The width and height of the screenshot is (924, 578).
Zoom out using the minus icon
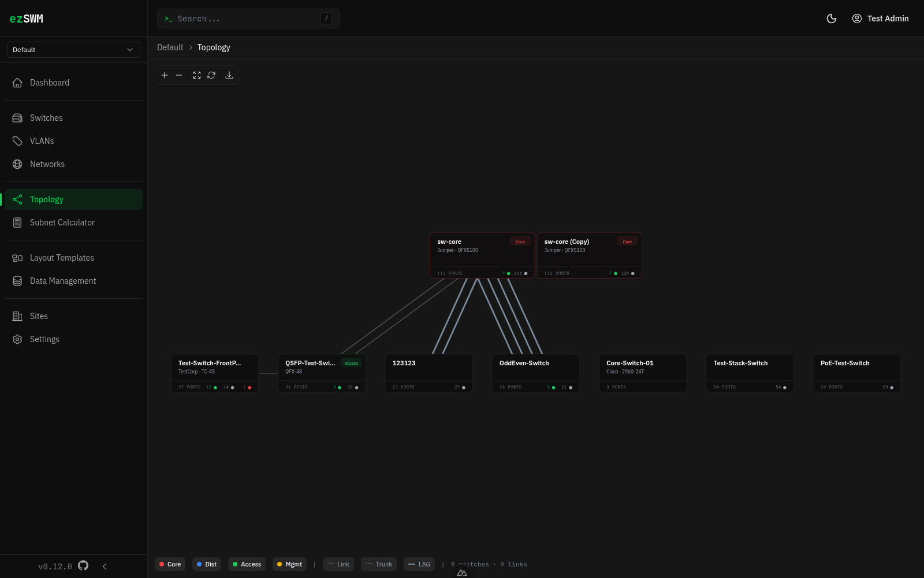click(x=179, y=75)
